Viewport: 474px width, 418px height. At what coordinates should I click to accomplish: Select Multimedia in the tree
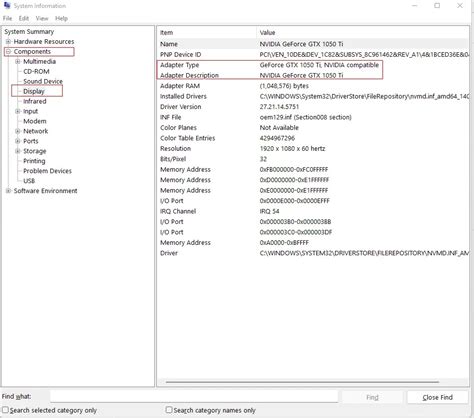tap(39, 62)
